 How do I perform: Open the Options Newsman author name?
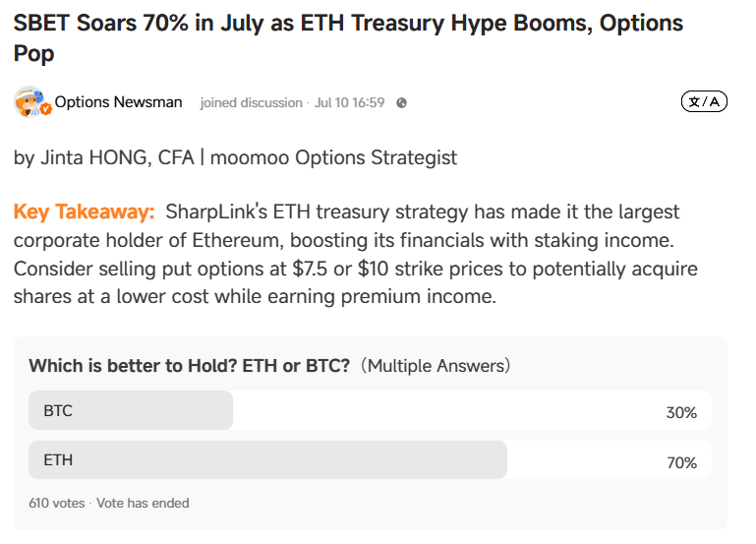tap(118, 102)
